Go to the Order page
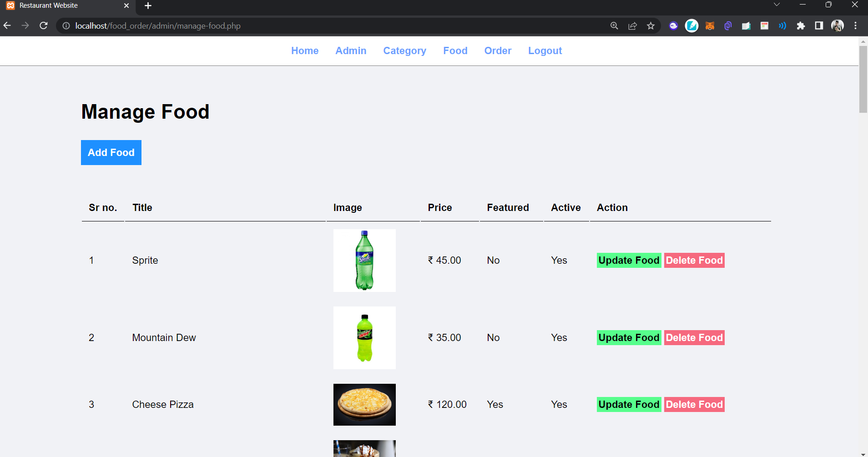This screenshot has height=457, width=868. (498, 50)
